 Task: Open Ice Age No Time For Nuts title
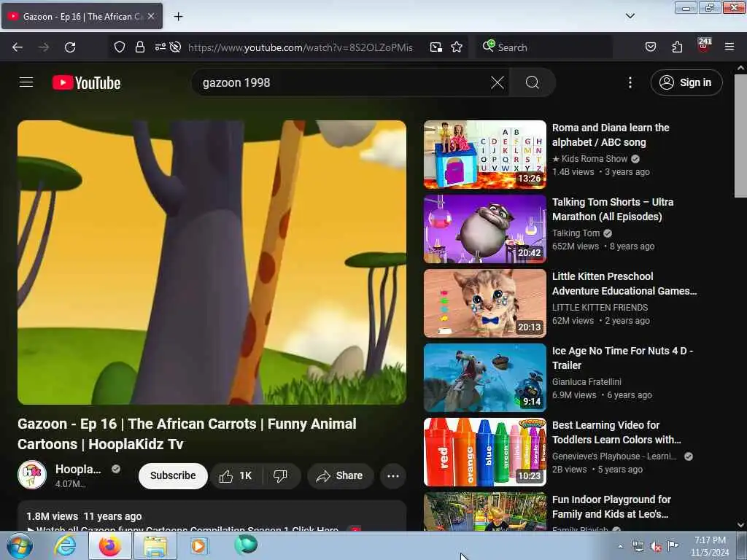[x=622, y=357]
